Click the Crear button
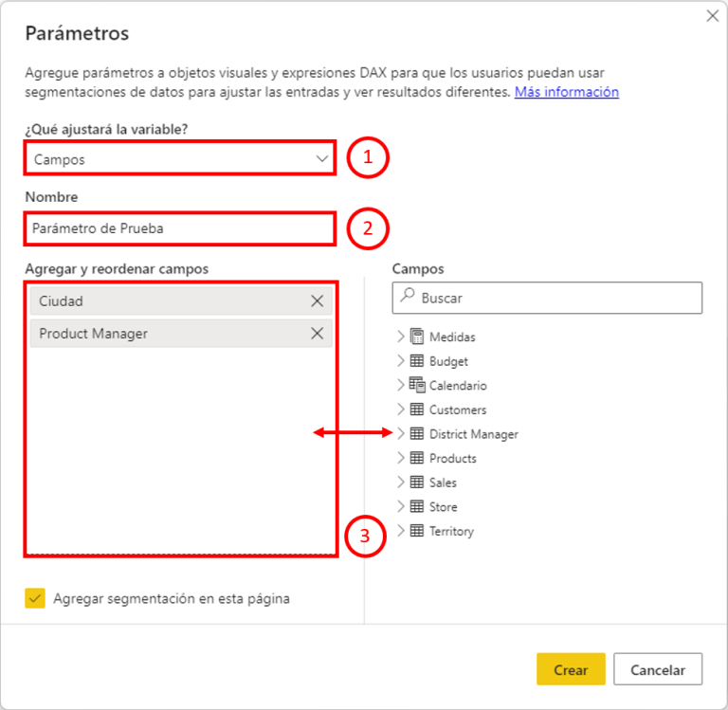Viewport: 728px width, 710px height. (x=571, y=669)
